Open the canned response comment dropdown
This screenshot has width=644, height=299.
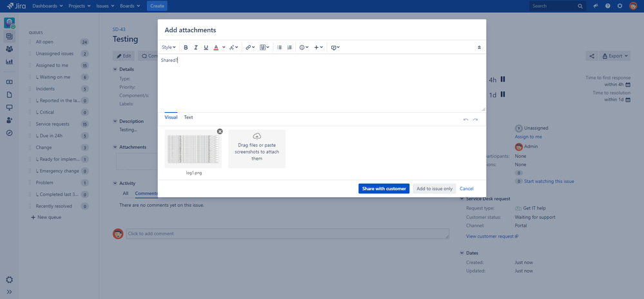pos(335,47)
